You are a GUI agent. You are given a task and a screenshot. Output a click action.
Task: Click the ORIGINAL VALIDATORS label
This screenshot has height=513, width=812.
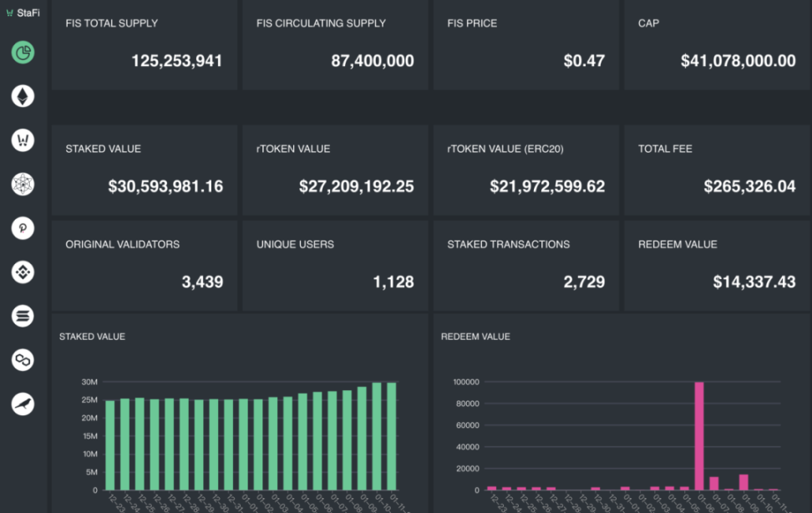tap(122, 244)
